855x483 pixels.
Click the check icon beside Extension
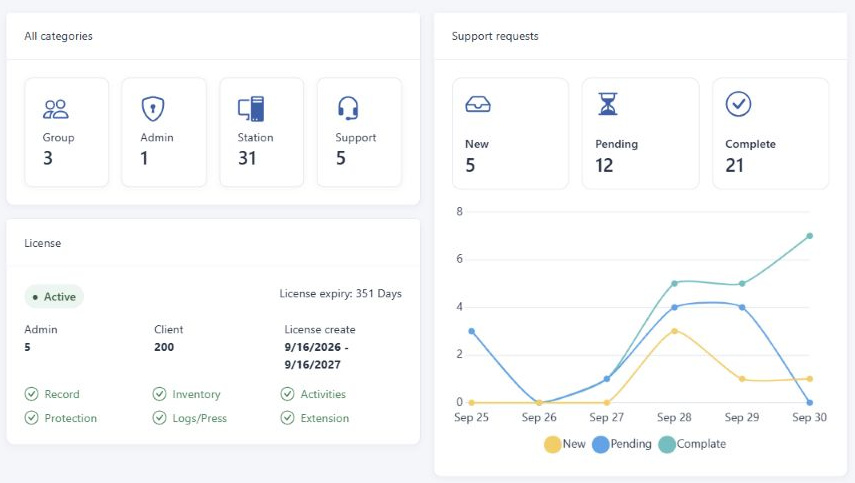(x=287, y=418)
